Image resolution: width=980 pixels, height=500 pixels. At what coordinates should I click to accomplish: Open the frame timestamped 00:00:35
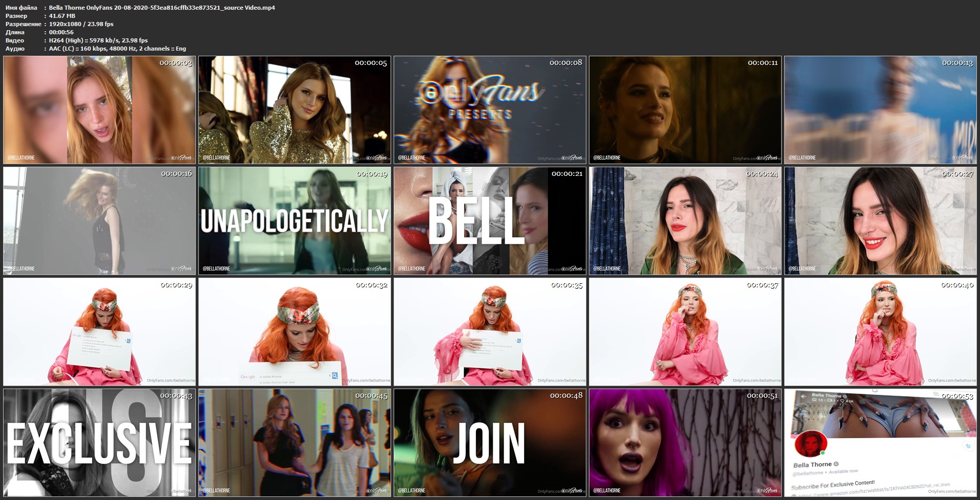490,332
